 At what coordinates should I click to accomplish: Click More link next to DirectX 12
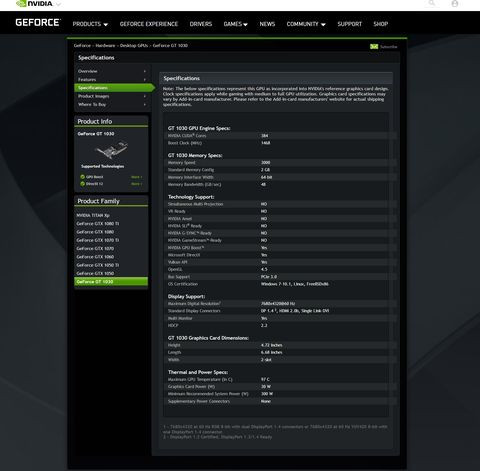[x=136, y=184]
